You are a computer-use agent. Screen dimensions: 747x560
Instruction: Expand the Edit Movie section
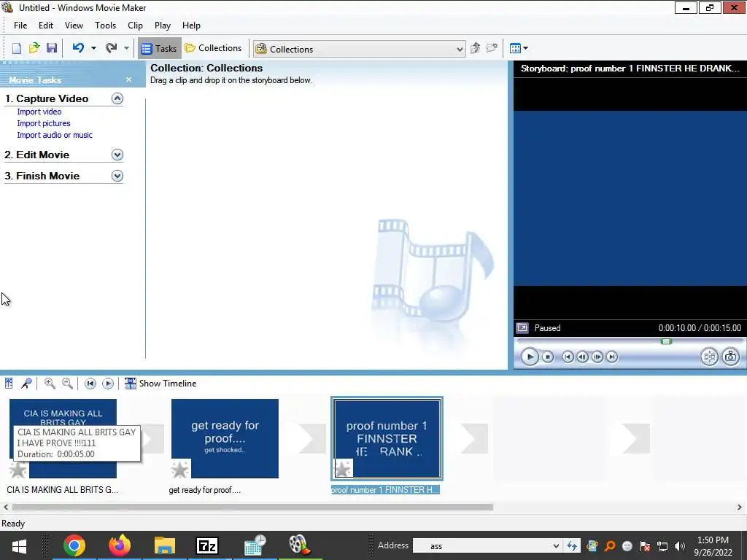tap(117, 155)
